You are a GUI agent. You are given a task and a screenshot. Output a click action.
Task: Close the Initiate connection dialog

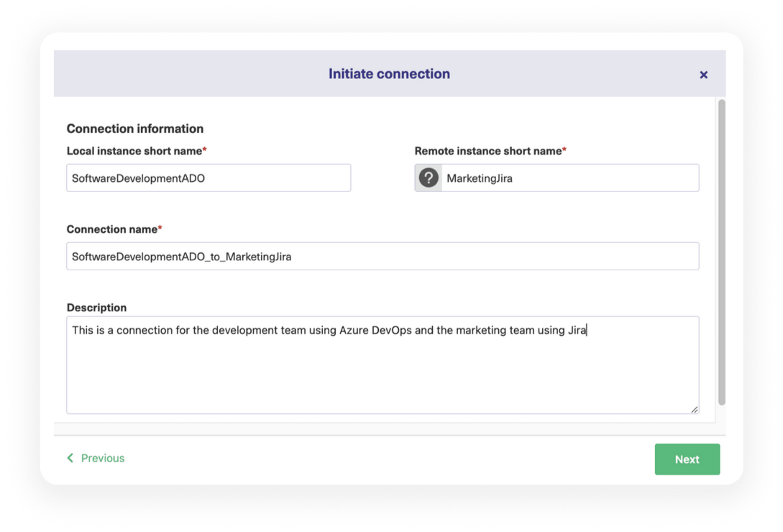703,75
